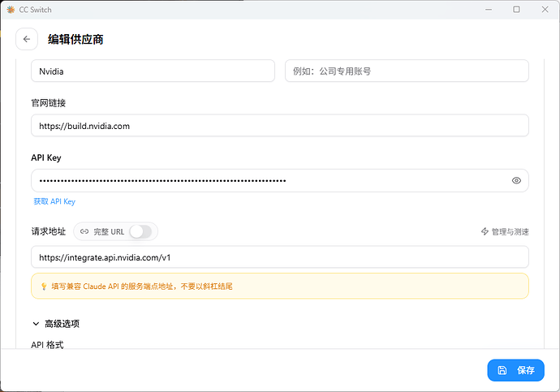Toggle the 完整 URL switch
This screenshot has width=560, height=392.
140,231
